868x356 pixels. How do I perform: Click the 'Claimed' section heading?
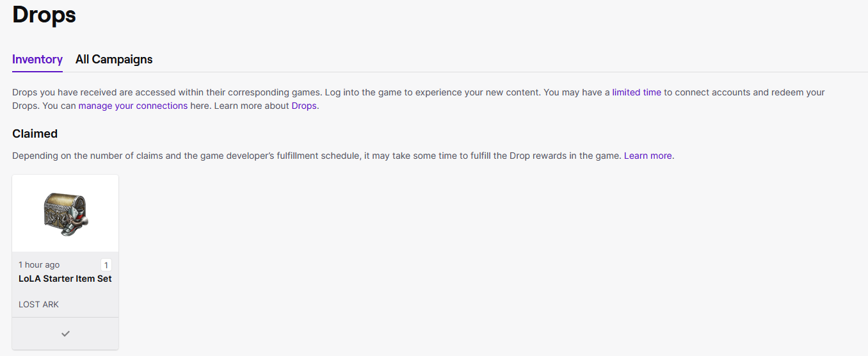point(35,134)
